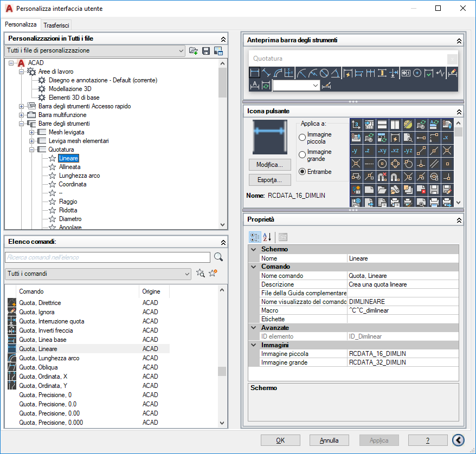Pick the magnet with red X icon

coord(382,177)
